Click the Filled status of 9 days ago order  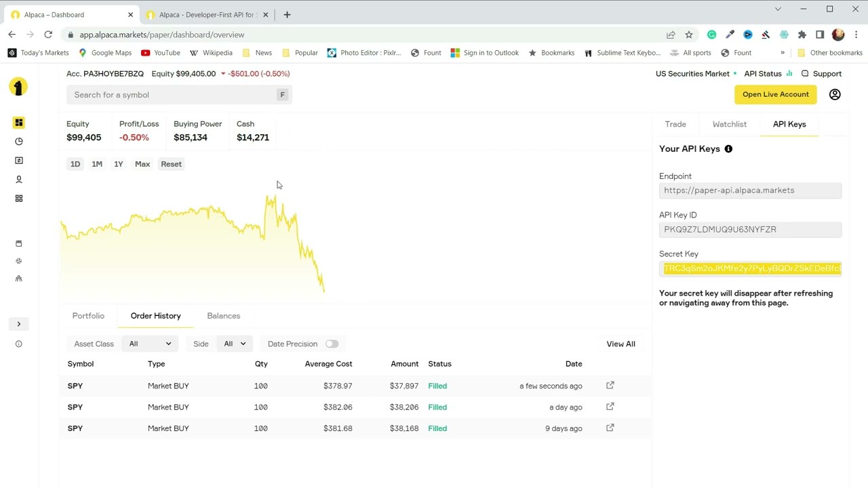click(x=437, y=428)
